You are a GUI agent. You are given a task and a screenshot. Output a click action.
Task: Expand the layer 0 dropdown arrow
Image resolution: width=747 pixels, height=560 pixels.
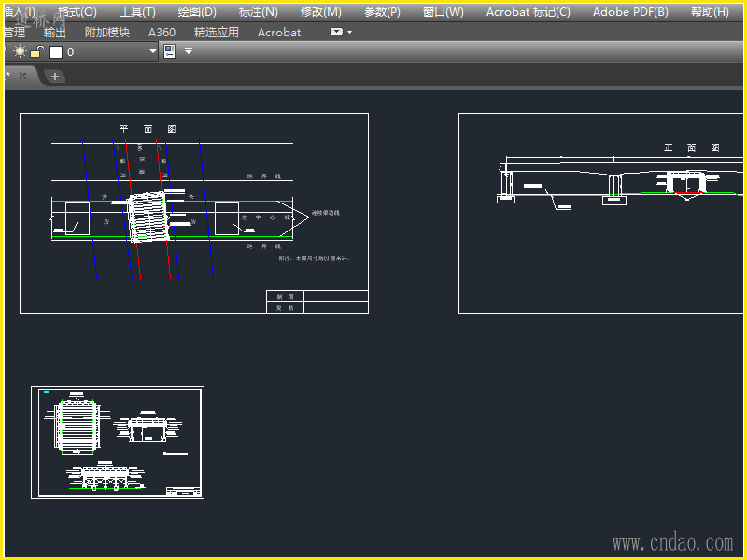152,51
